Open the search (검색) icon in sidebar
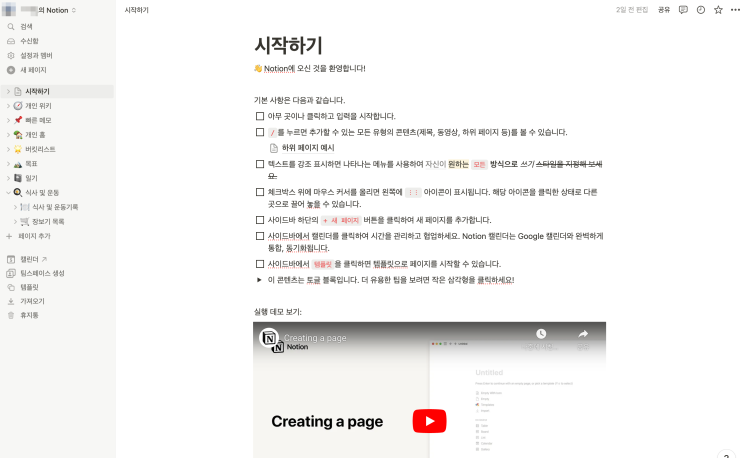This screenshot has height=458, width=743. tap(11, 27)
